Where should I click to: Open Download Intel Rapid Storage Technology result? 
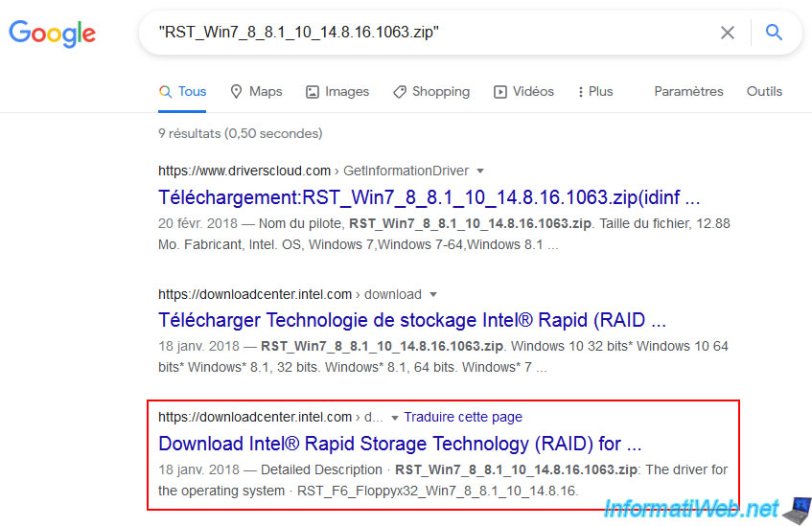[400, 444]
